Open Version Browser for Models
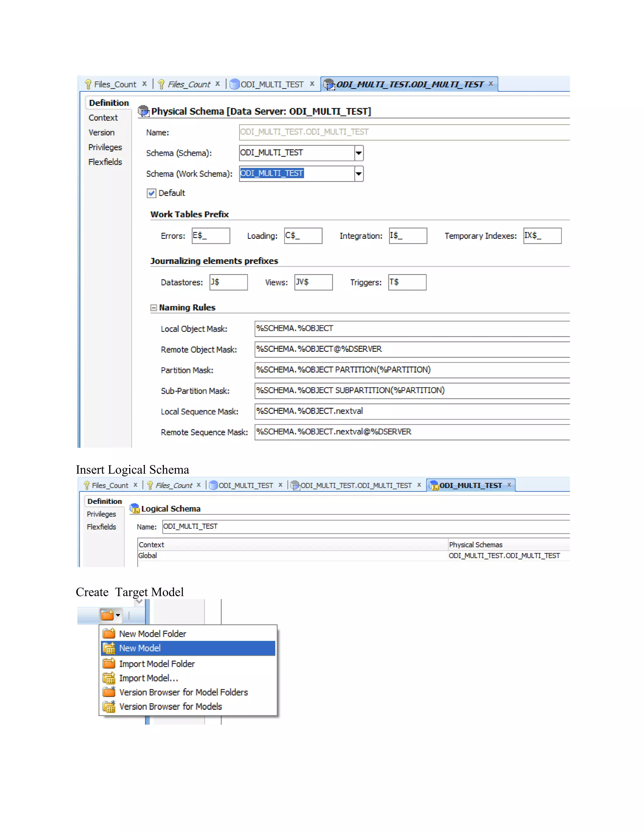Screen dimensions: 644x833 pyautogui.click(x=188, y=707)
